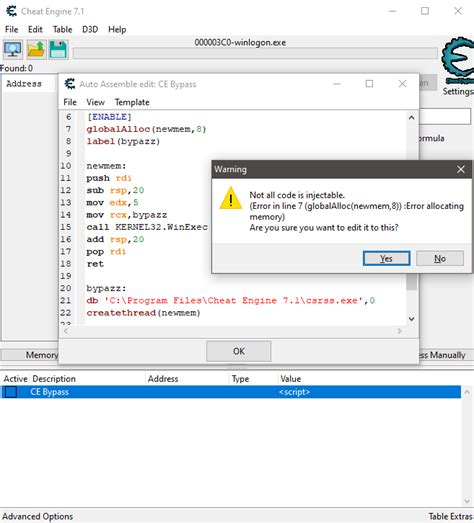Confirm the warning with Yes
Screen dimensions: 474x523
click(386, 258)
